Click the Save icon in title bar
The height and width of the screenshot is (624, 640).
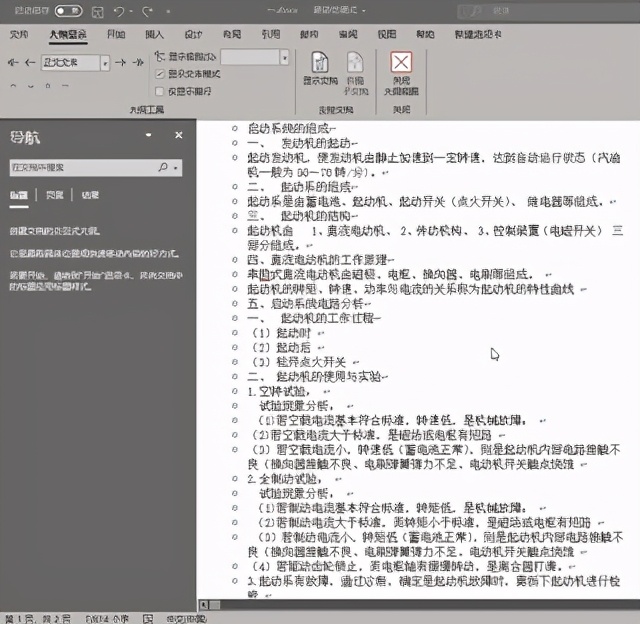98,12
